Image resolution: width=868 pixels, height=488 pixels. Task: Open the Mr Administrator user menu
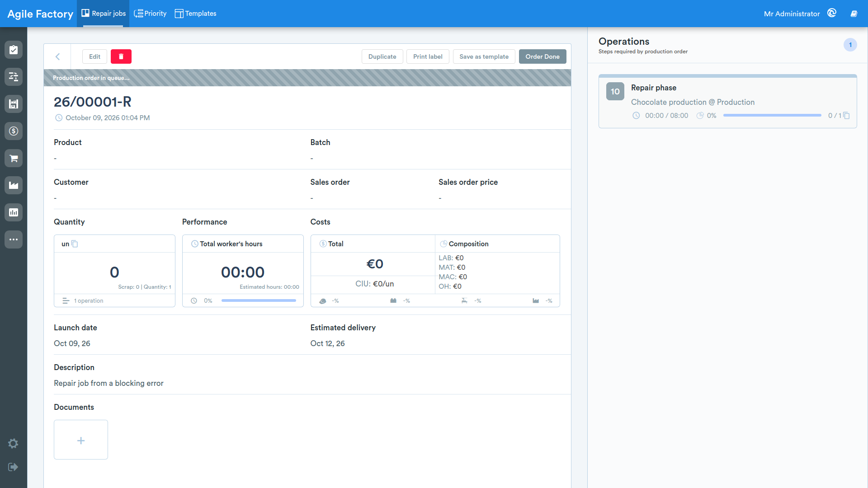(x=792, y=14)
